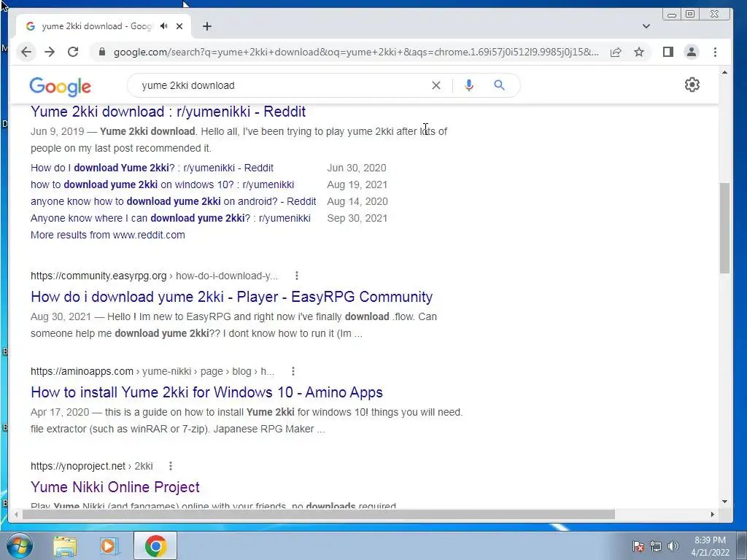Expand the tab search dropdown

pos(646,26)
